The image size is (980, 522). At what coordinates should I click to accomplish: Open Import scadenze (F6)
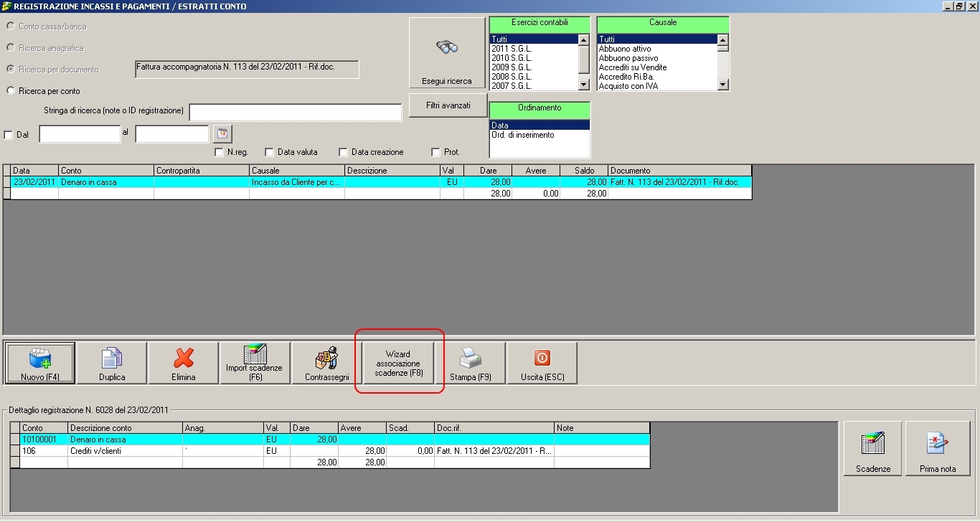tap(255, 363)
